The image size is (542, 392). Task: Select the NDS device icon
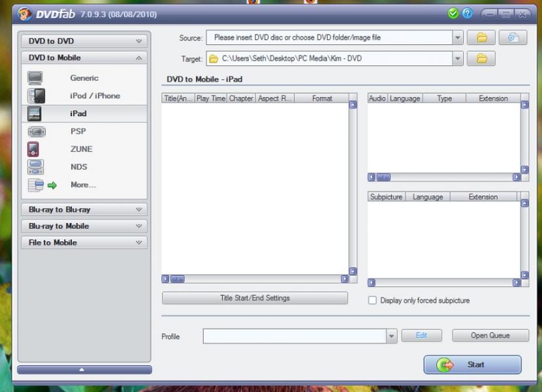click(36, 167)
